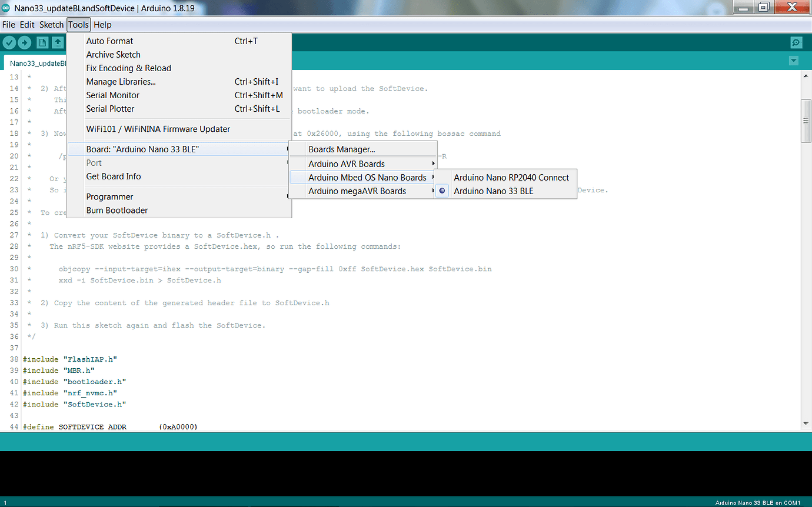Create a new sketch with the New icon
This screenshot has width=812, height=507.
[42, 42]
